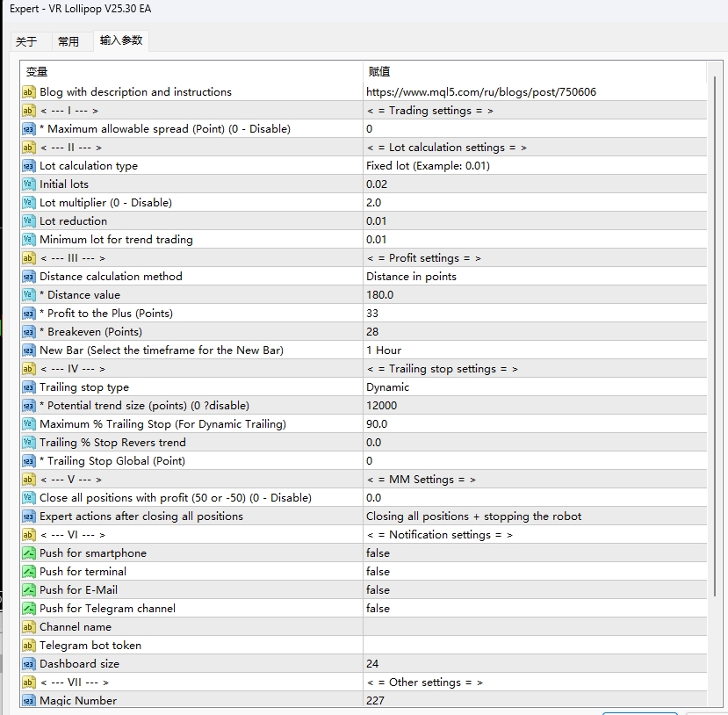The height and width of the screenshot is (715, 728).
Task: Edit Potential trend size value 12000
Action: click(535, 406)
